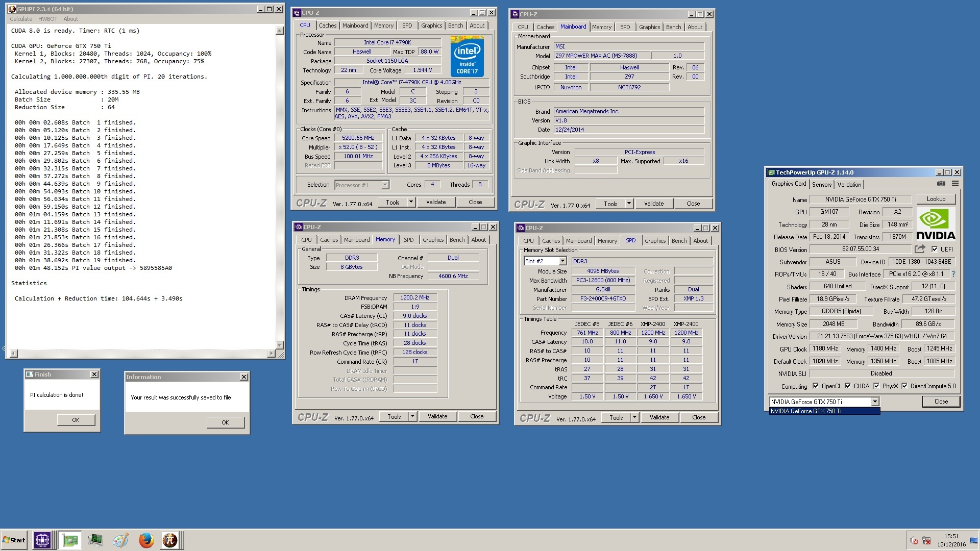Screen dimensions: 980x551
Task: Switch to the Validation tab in GPU-Z
Action: 849,185
